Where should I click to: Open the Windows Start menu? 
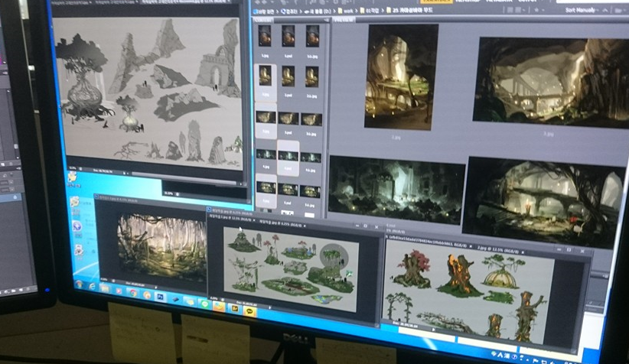(x=79, y=284)
